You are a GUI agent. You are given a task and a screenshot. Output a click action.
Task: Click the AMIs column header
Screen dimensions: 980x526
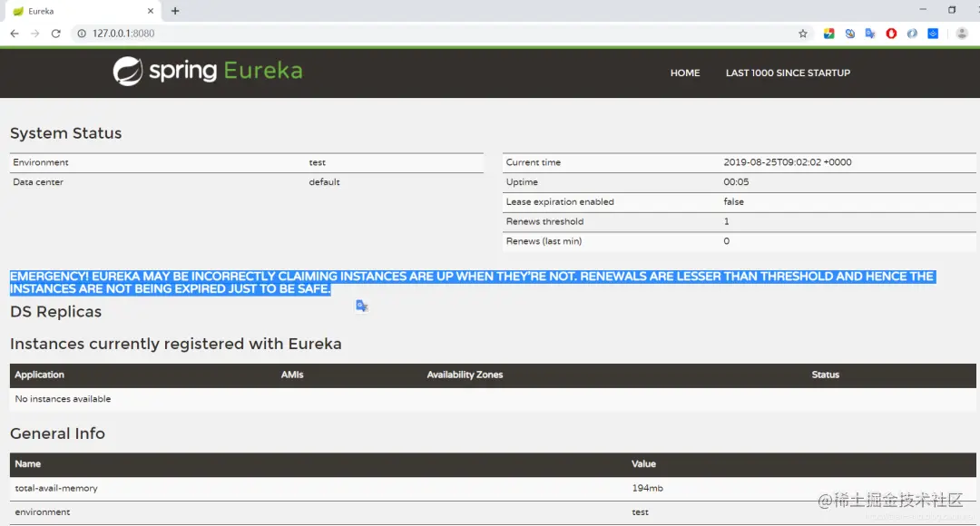click(x=292, y=375)
